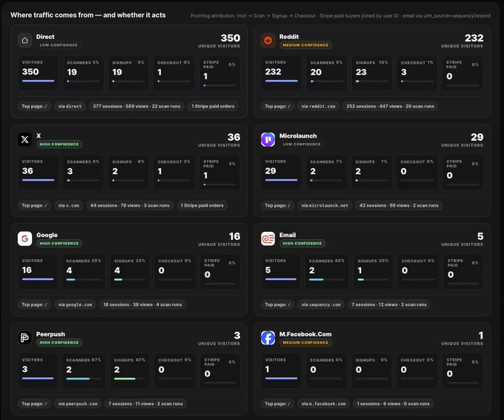Select the 'via m.facebook.com' chip
Screen dimensions: 504x420
coord(323,404)
